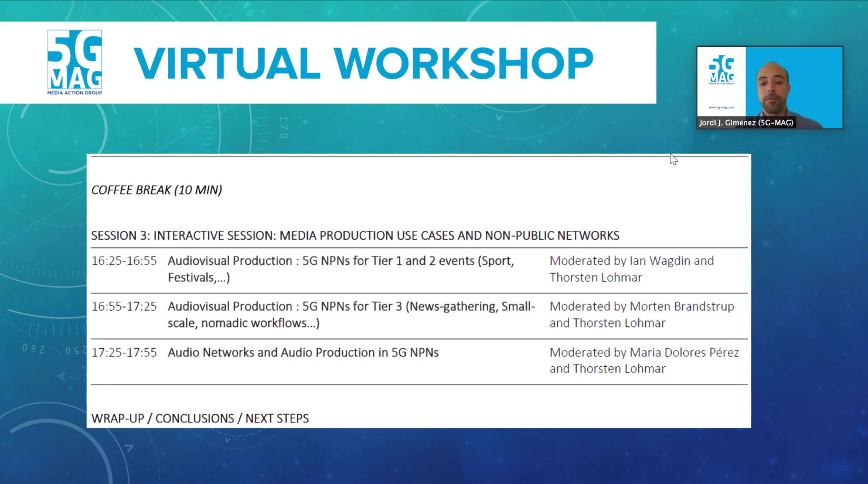Click the SESSION 3 interactive session heading
Viewport: 868px width, 484px height.
[355, 236]
